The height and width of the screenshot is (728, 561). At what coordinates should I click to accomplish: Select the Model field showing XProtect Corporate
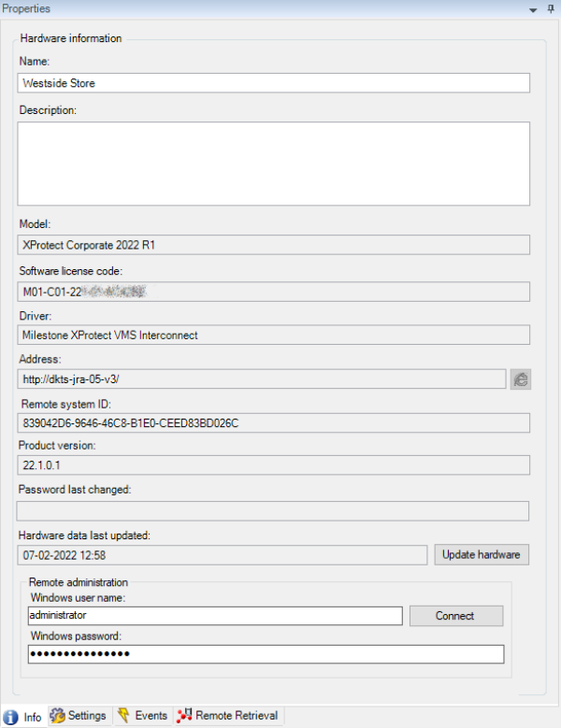coord(273,245)
